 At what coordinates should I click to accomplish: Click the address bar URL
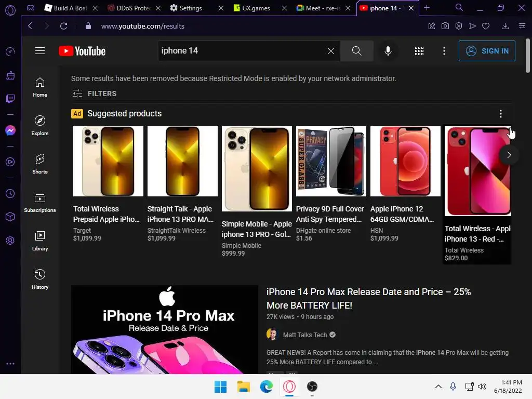[x=142, y=26]
